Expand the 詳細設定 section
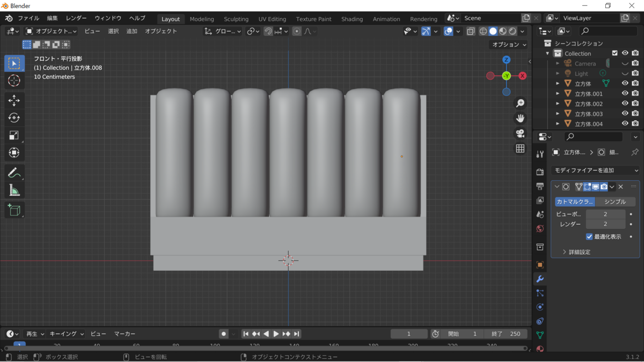This screenshot has width=644, height=362. (x=576, y=252)
